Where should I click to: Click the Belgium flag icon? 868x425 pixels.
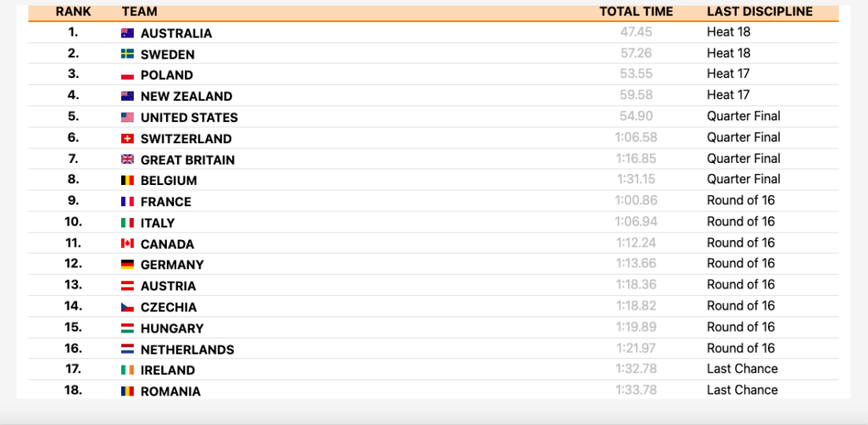point(128,181)
